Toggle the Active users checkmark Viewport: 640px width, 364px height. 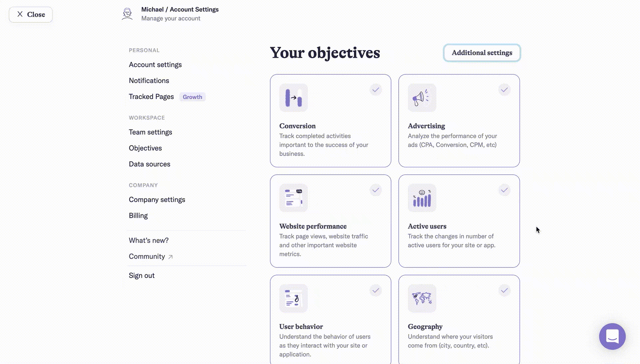504,190
